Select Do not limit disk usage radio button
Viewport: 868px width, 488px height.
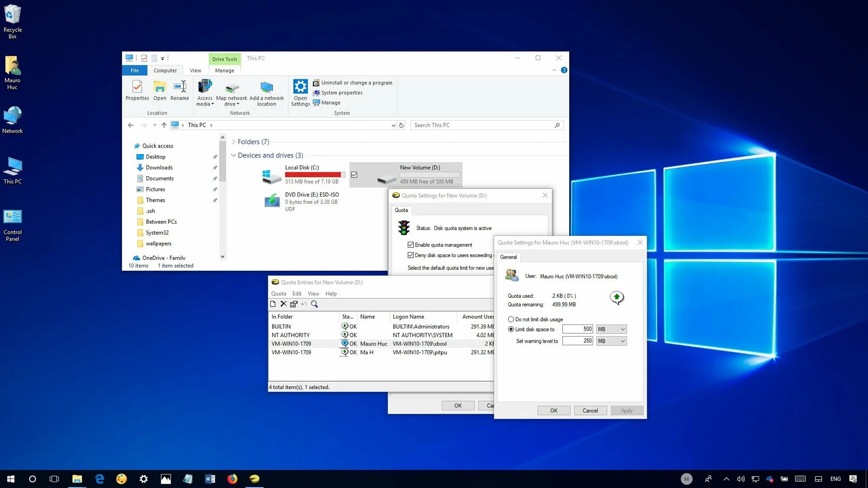point(511,319)
